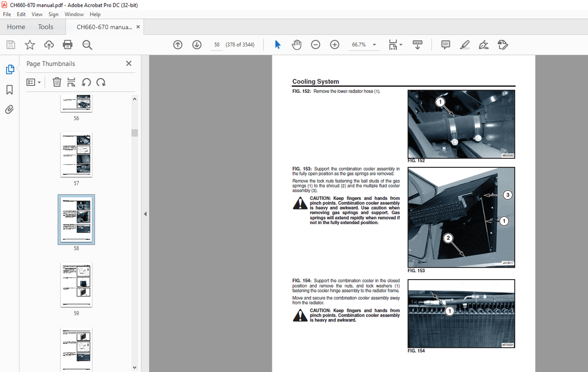Switch to the Tools tab

click(46, 27)
